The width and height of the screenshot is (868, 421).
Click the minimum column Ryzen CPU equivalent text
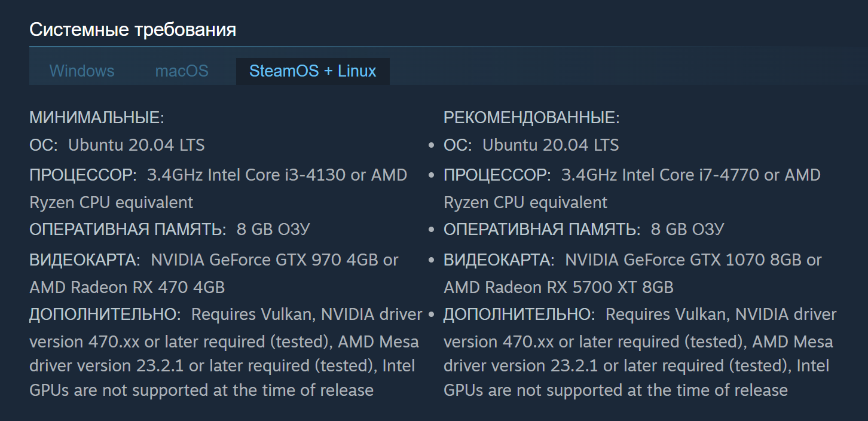coord(111,203)
